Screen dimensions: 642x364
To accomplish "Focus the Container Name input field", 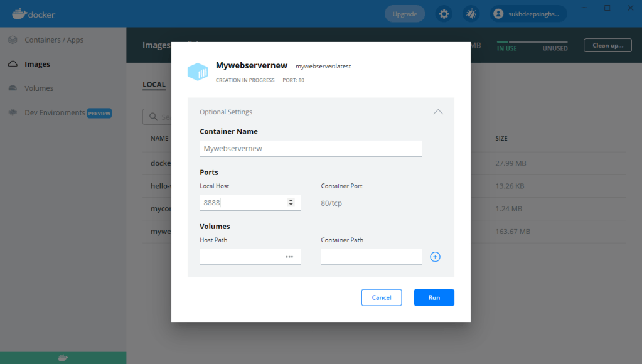I will (x=311, y=149).
